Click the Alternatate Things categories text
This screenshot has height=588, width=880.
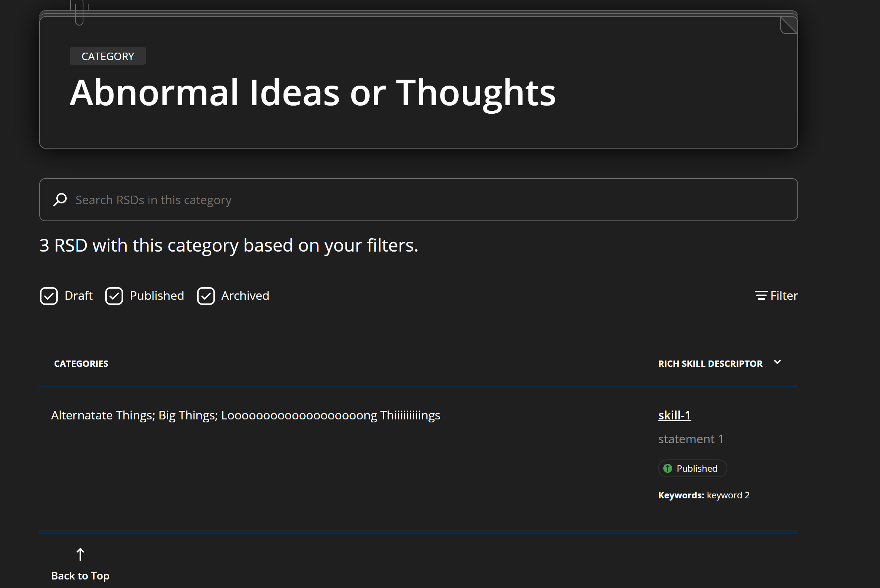tap(245, 415)
